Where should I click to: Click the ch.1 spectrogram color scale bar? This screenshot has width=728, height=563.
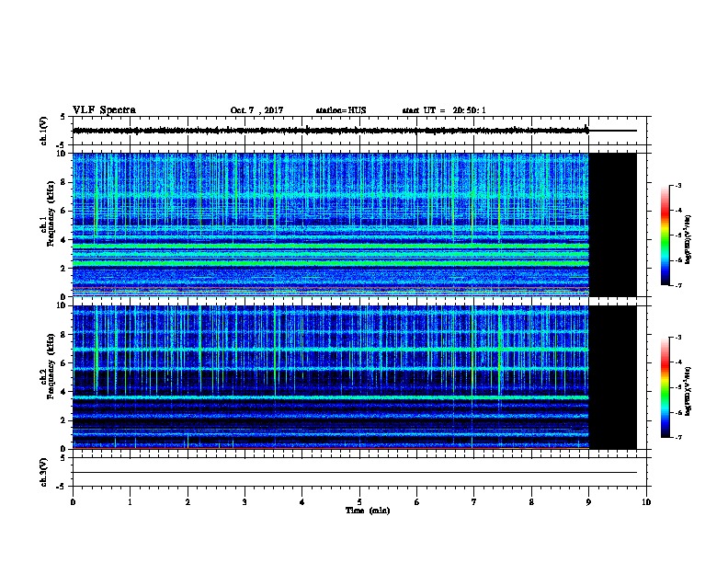pyautogui.click(x=665, y=236)
